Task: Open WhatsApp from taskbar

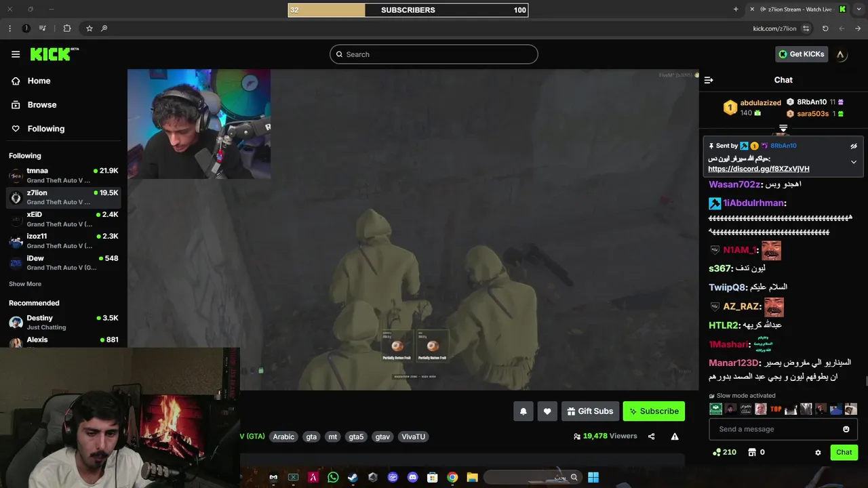Action: click(x=333, y=477)
